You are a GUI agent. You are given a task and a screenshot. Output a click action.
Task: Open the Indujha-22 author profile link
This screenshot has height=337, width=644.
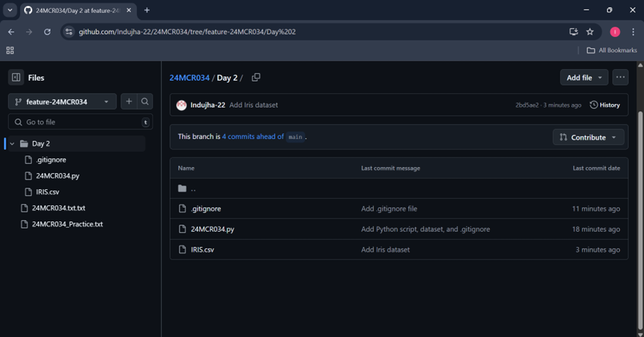208,105
